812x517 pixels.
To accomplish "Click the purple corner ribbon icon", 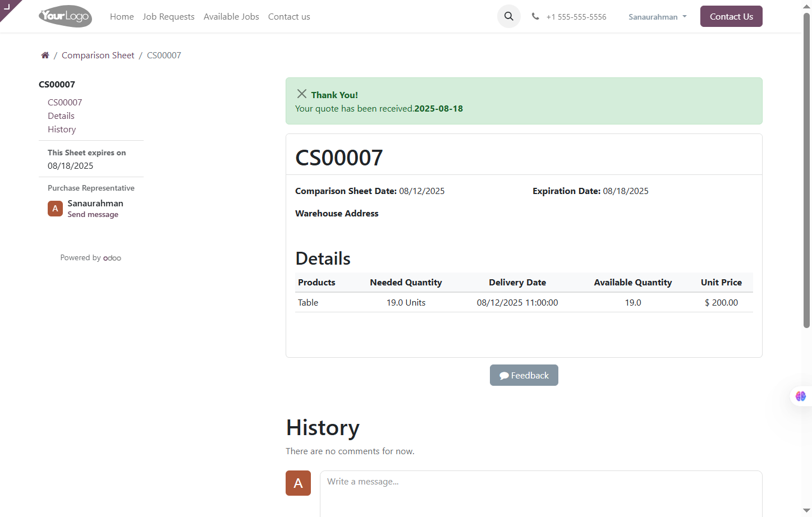I will 8,7.
